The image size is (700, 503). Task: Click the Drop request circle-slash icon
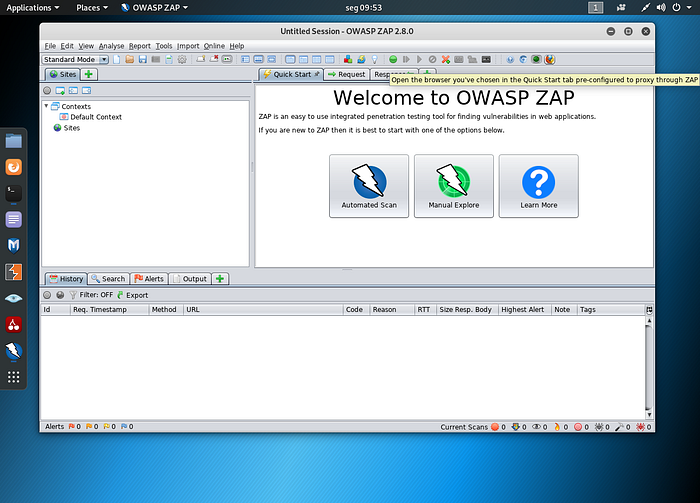pos(432,59)
